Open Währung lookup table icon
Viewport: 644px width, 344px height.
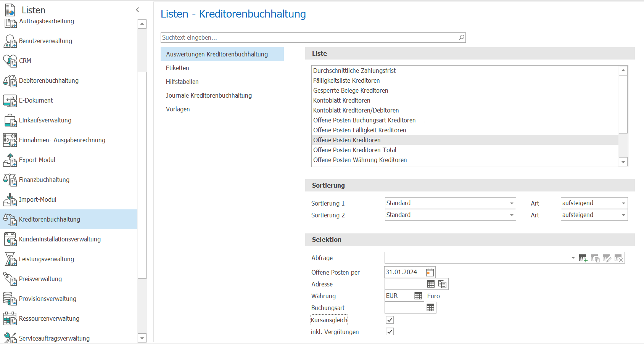(418, 296)
